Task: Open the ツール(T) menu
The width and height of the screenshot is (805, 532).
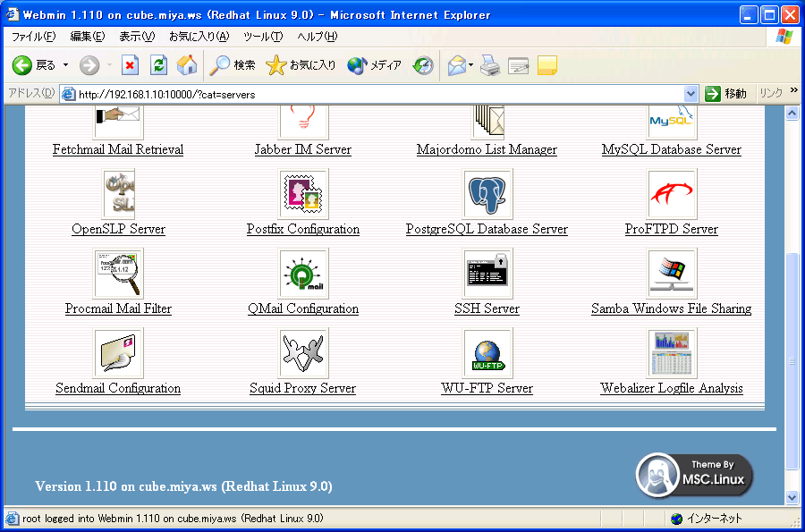Action: click(x=263, y=37)
